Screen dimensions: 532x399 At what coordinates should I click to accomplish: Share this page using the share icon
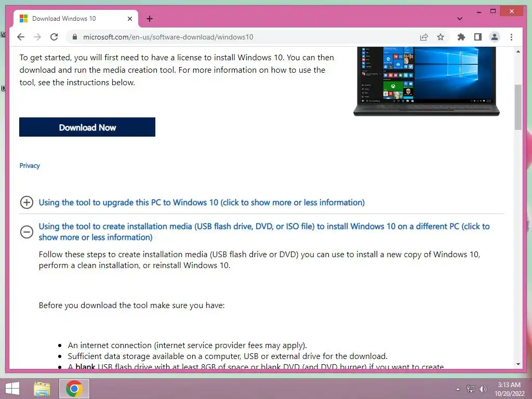coord(424,37)
